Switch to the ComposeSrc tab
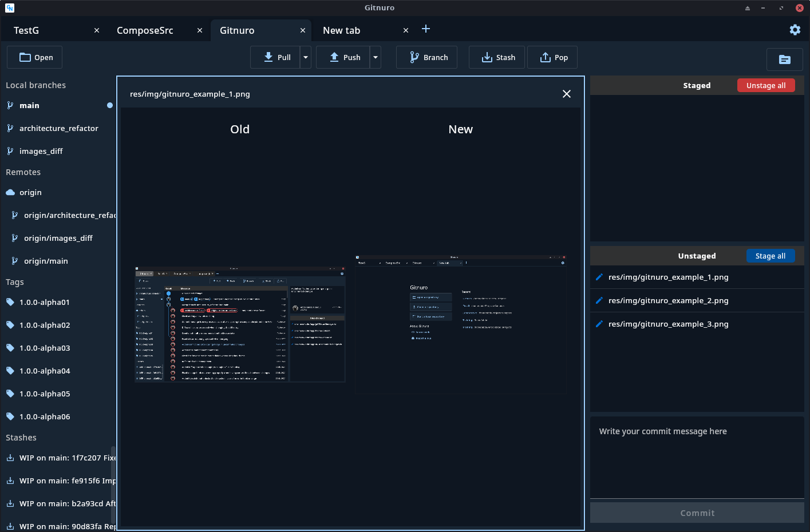810x532 pixels. [157, 30]
